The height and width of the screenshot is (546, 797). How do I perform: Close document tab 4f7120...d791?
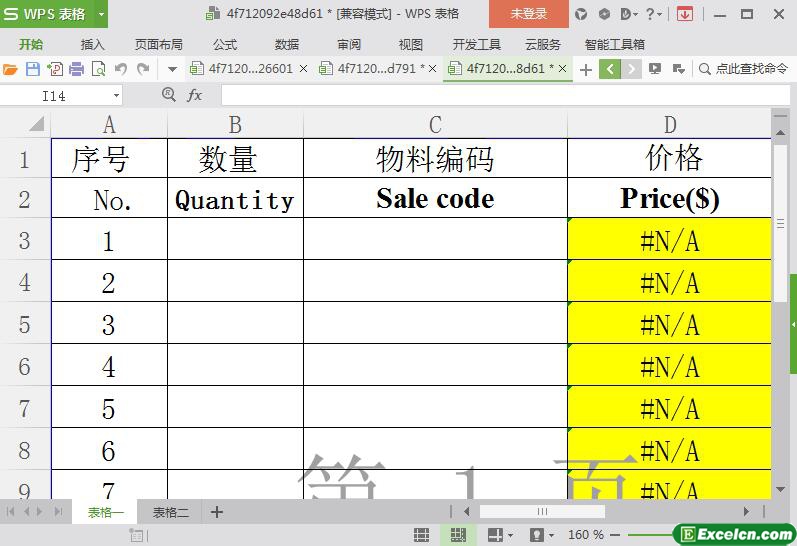433,69
